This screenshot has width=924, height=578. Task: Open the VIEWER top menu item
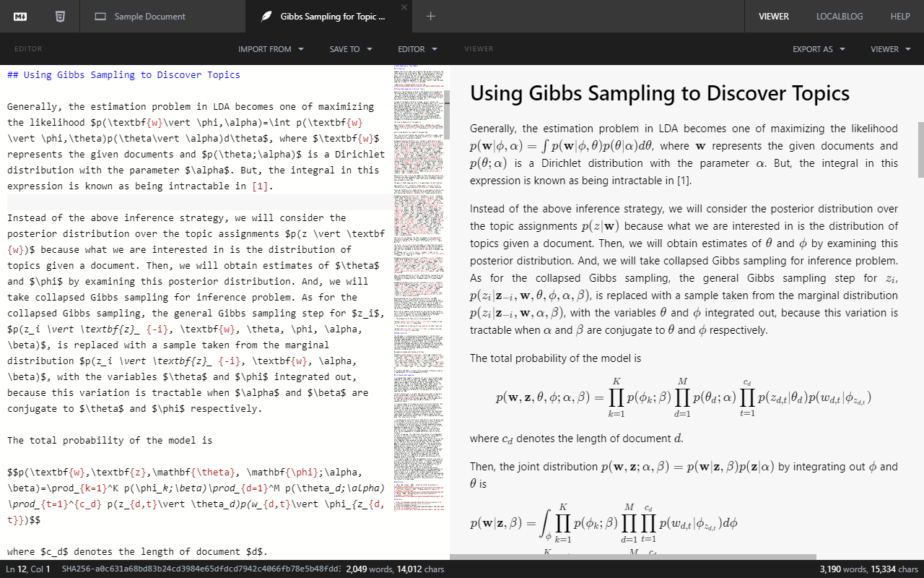[x=773, y=16]
